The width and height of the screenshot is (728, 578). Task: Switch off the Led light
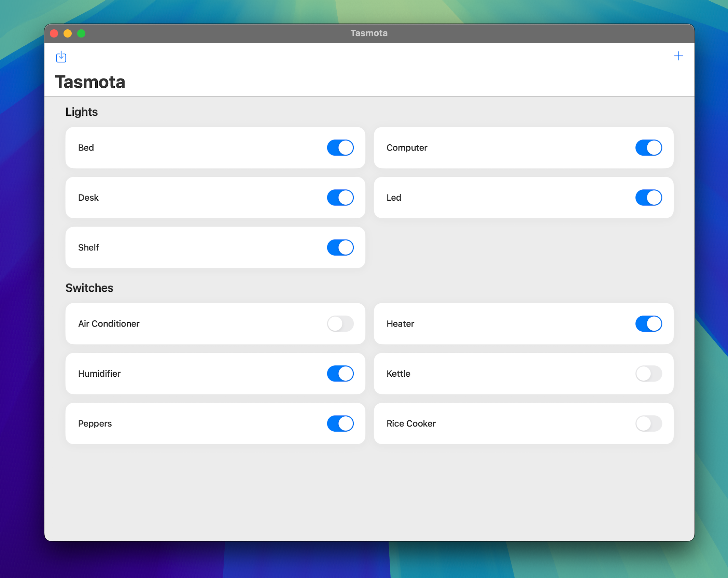648,198
